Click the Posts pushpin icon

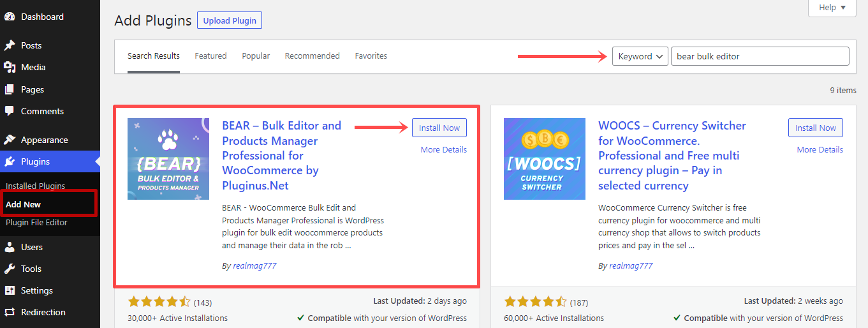pyautogui.click(x=10, y=45)
